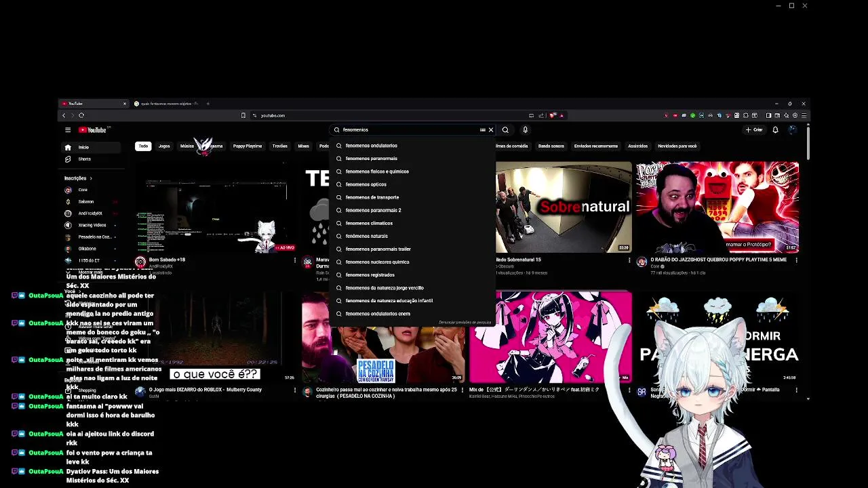
Task: Click the YouTube page vertical scrollbar
Action: tap(808, 144)
